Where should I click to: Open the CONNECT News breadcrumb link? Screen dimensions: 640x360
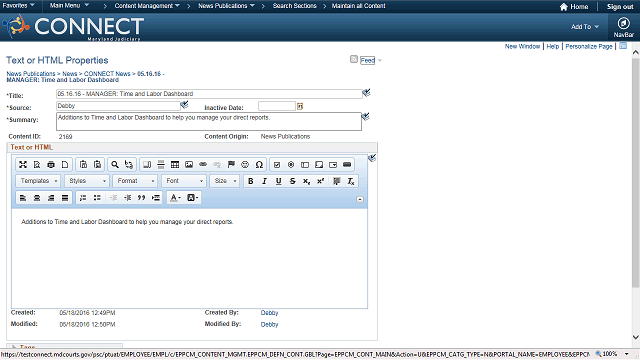point(107,74)
